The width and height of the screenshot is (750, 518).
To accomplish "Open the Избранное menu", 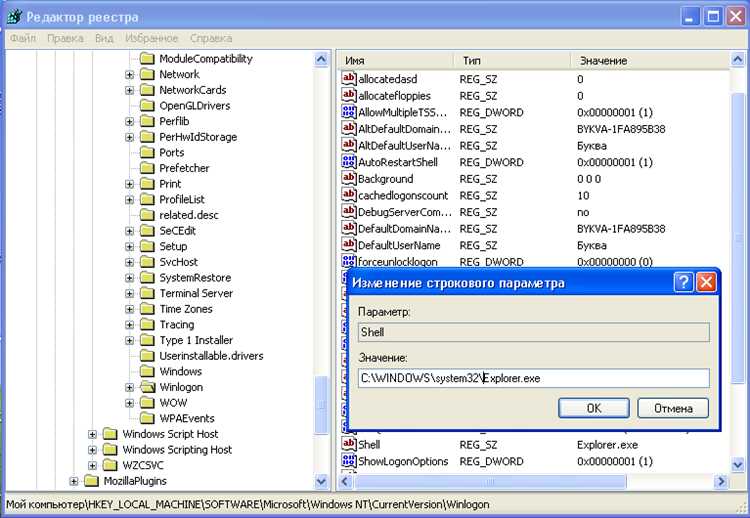I will click(152, 38).
